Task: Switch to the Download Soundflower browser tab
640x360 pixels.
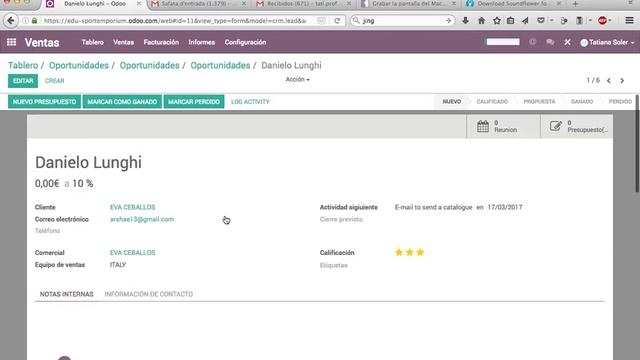Action: pos(513,4)
